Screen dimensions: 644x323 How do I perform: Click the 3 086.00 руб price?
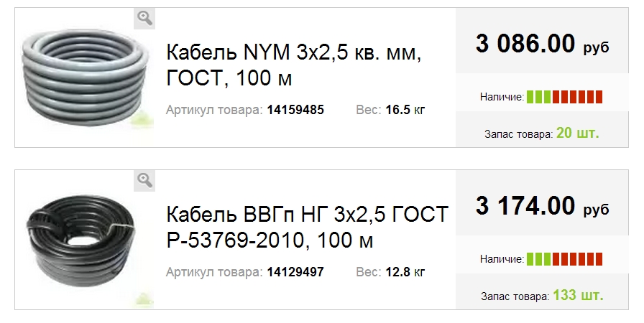click(x=542, y=45)
